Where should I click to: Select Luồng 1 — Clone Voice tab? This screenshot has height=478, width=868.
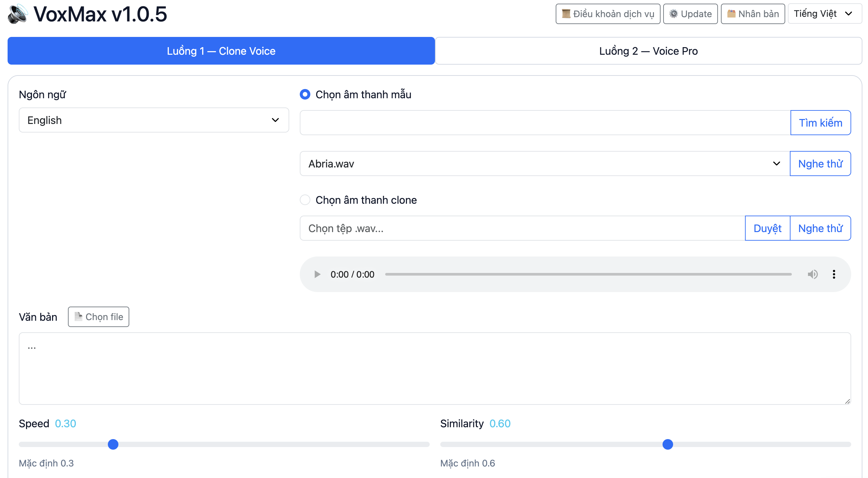[x=221, y=51]
